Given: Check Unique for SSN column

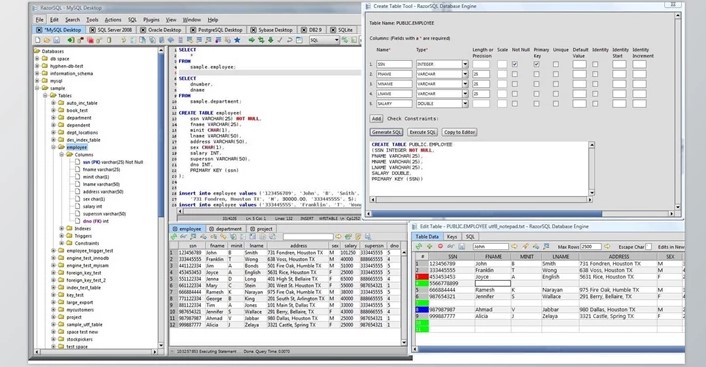Looking at the screenshot, I should pyautogui.click(x=556, y=64).
